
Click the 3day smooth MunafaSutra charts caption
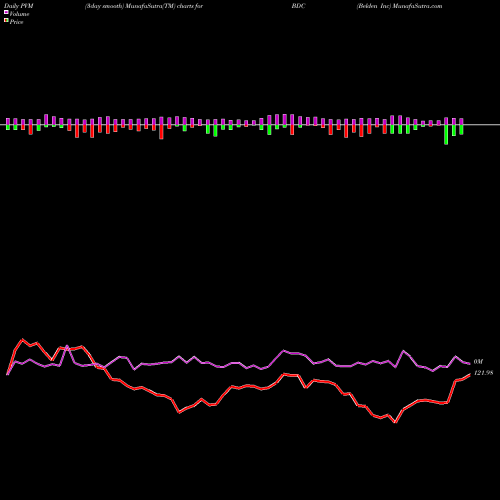coord(144,6)
